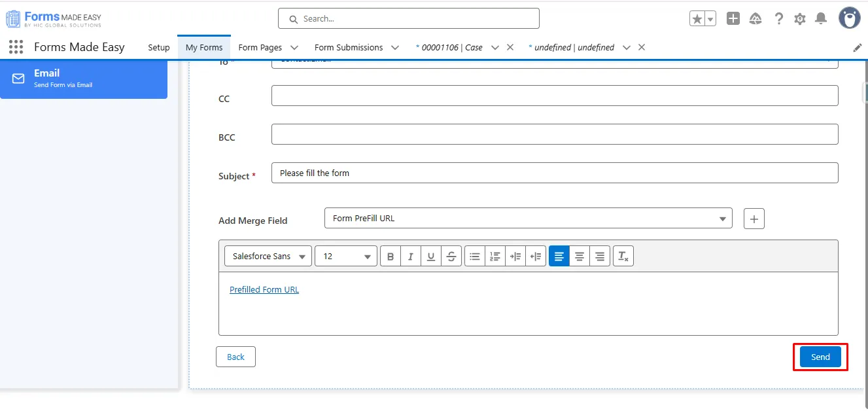Open the Form PreFill URL dropdown
Viewport: 868px width, 411px height.
528,219
